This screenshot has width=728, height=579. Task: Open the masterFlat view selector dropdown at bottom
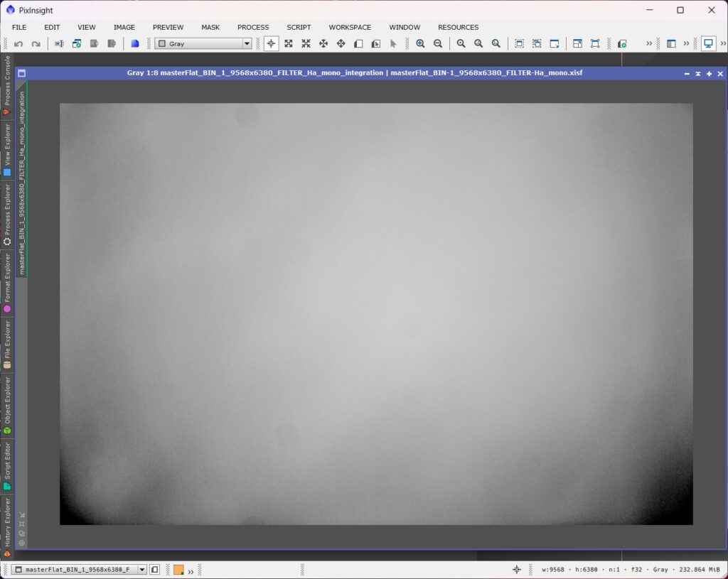coord(78,569)
